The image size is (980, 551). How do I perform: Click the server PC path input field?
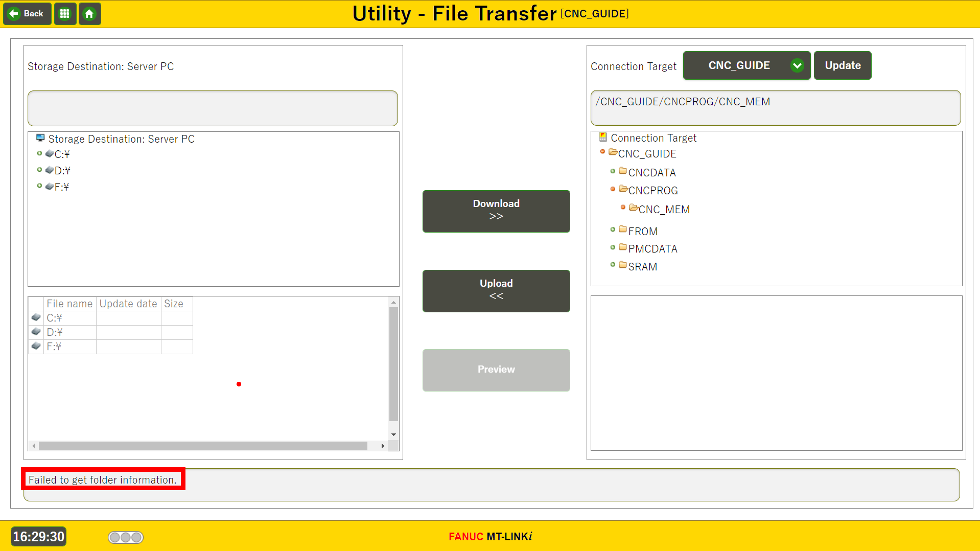click(x=213, y=108)
